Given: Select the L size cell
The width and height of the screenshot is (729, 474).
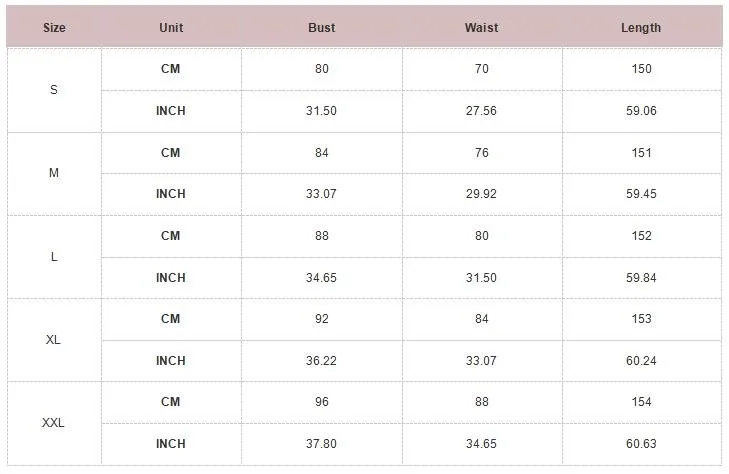Looking at the screenshot, I should pos(54,257).
